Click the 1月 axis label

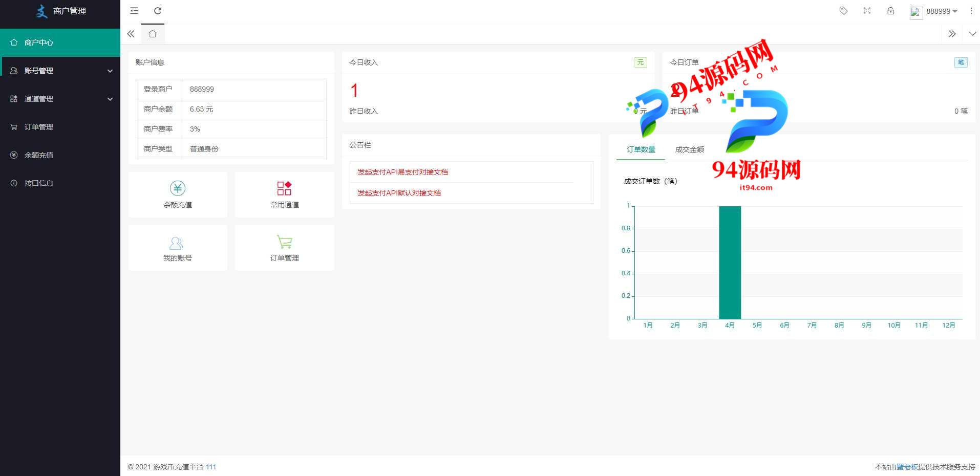pyautogui.click(x=648, y=326)
